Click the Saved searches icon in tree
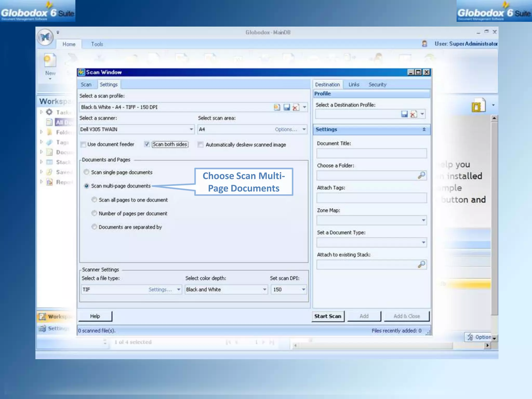 (49, 172)
